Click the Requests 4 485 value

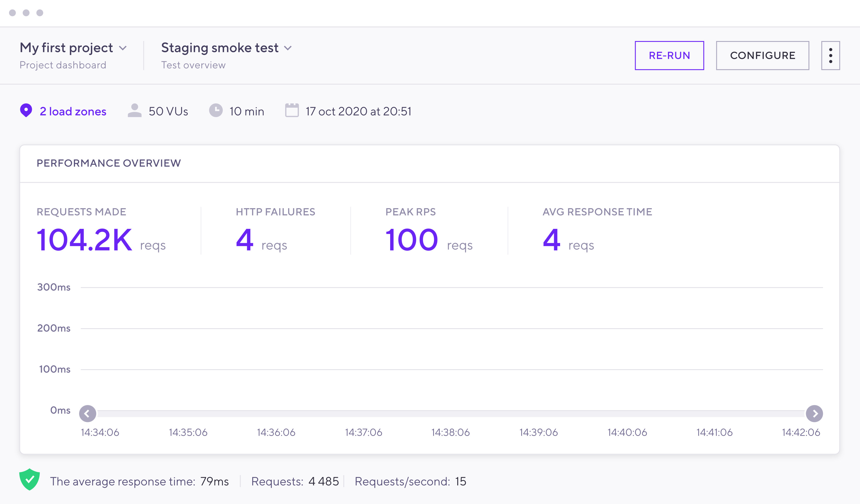click(x=323, y=482)
